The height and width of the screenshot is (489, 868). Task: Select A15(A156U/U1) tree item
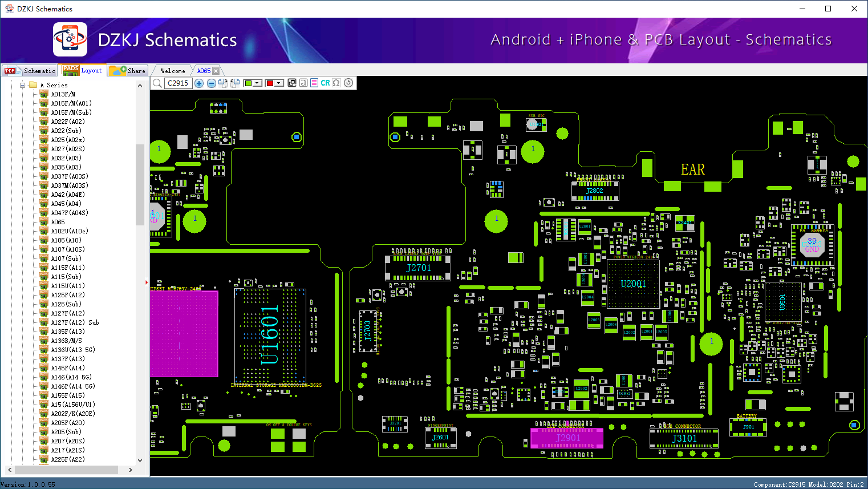(73, 405)
